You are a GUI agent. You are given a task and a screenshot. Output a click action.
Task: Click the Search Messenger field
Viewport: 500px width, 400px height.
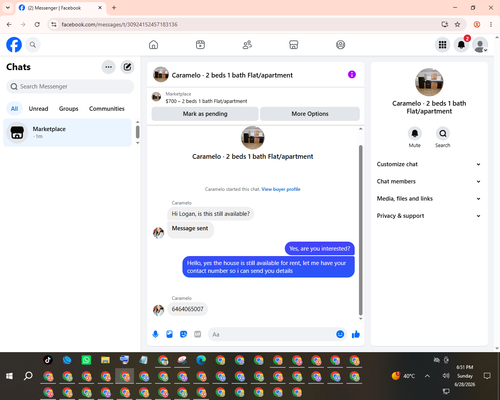pyautogui.click(x=70, y=87)
